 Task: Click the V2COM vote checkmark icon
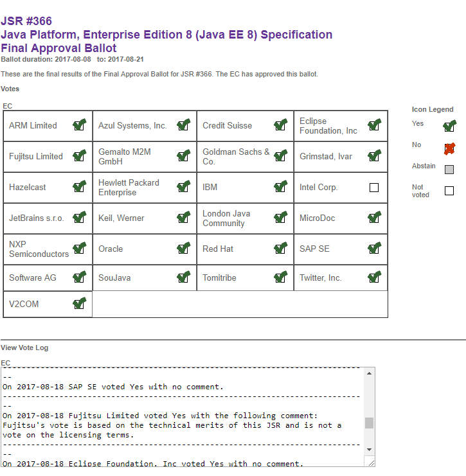tap(80, 303)
